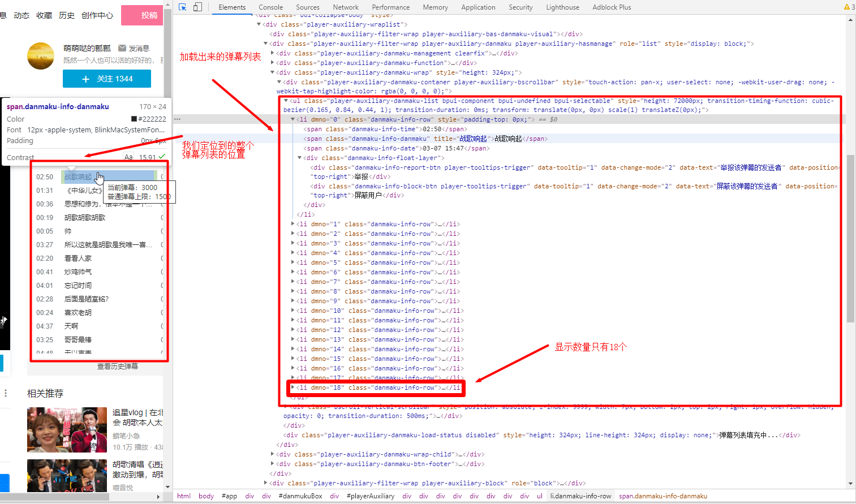This screenshot has width=856, height=504.
Task: Toggle the device toolbar icon
Action: coord(197,7)
